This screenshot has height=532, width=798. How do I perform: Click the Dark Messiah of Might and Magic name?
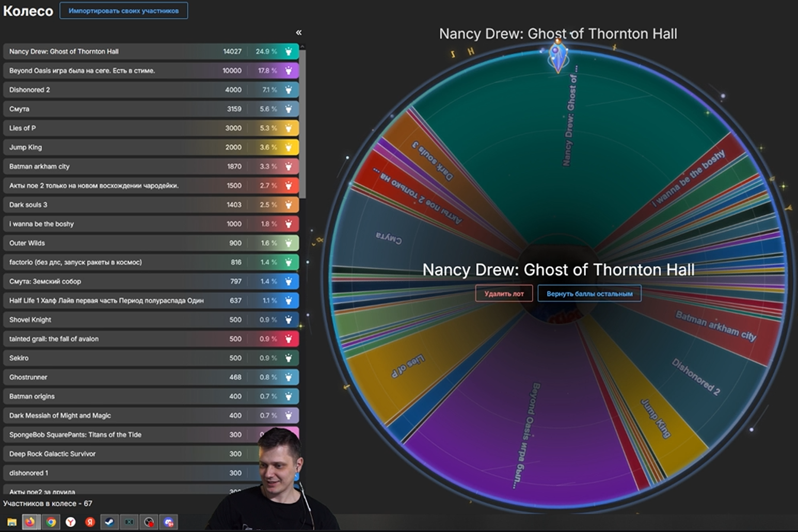pyautogui.click(x=60, y=415)
